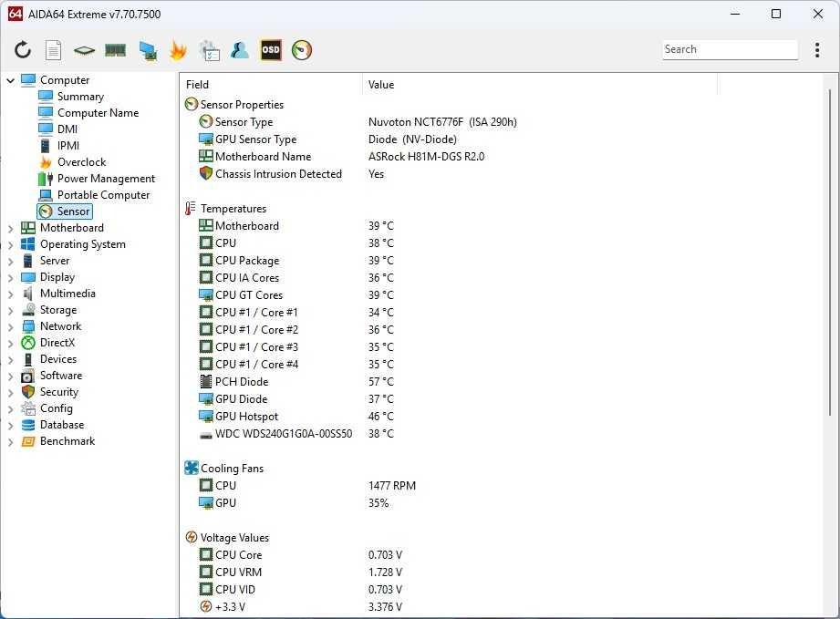Select the Config category
The height and width of the screenshot is (619, 840).
[56, 408]
